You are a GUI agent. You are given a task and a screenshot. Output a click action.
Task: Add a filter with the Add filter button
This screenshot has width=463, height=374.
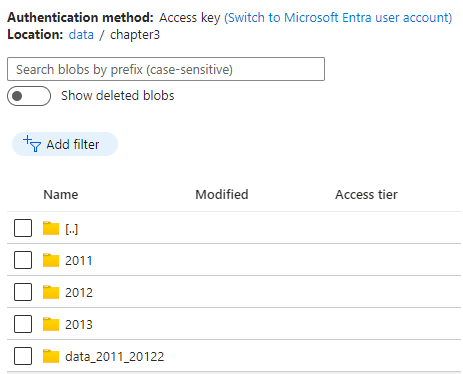click(65, 144)
